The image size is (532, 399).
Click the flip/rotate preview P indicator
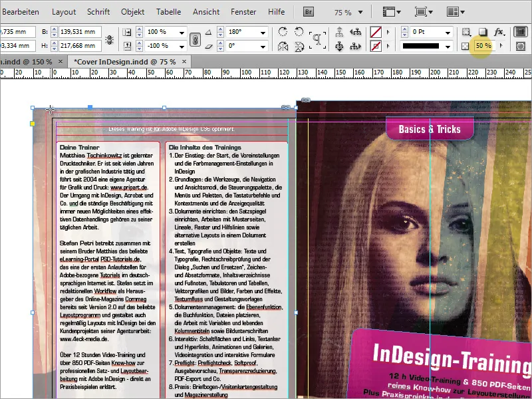(x=317, y=39)
